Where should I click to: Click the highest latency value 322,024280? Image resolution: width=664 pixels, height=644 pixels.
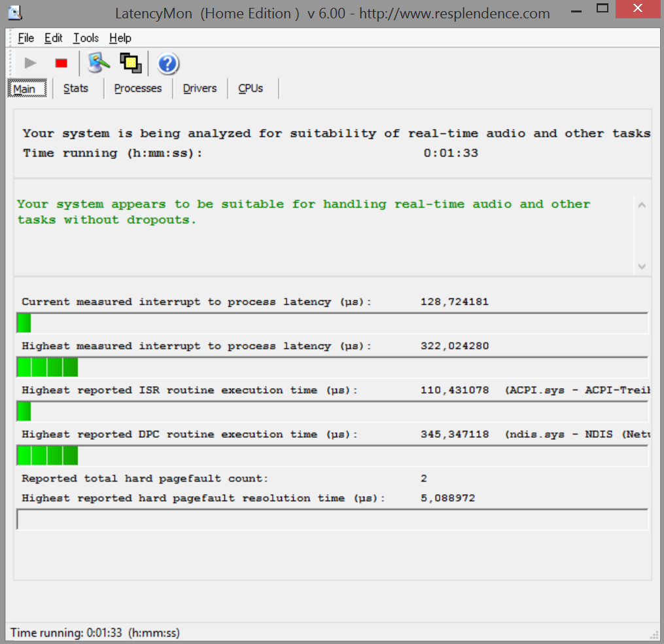click(x=455, y=346)
